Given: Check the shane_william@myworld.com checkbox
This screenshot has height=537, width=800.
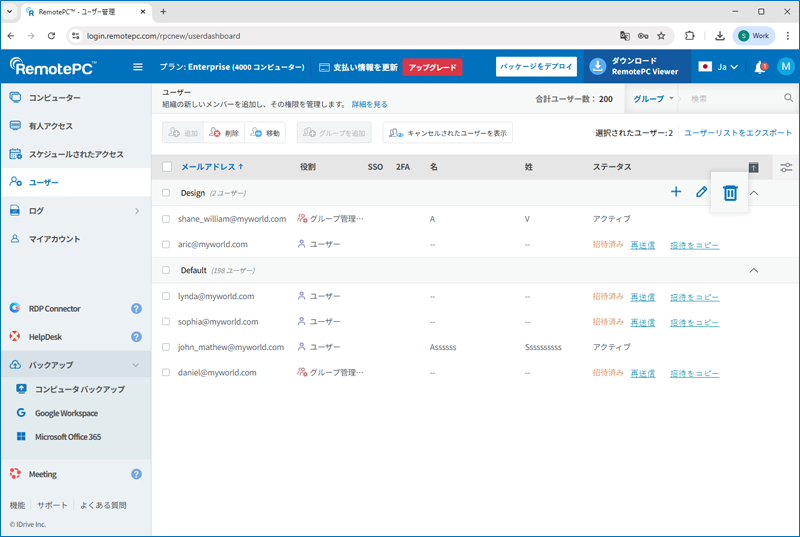Looking at the screenshot, I should point(166,219).
